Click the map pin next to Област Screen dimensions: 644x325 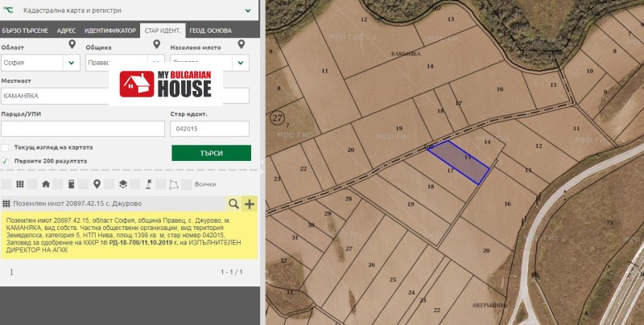click(x=71, y=46)
